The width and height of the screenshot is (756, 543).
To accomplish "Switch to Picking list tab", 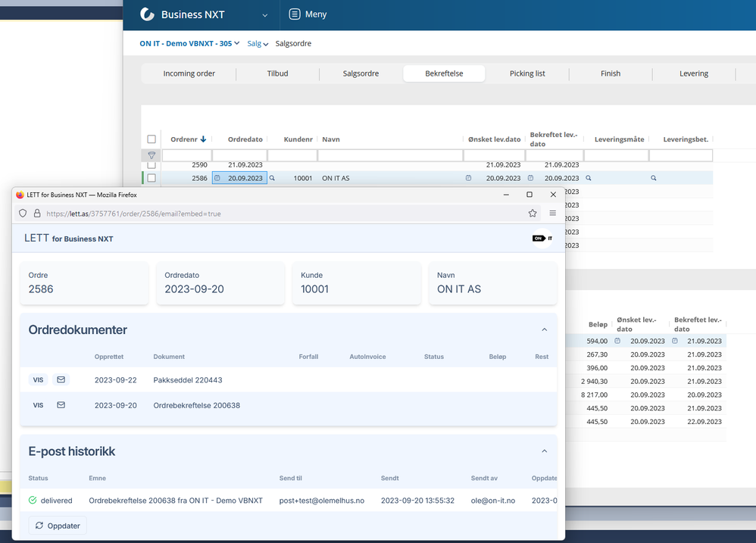I will pyautogui.click(x=527, y=73).
